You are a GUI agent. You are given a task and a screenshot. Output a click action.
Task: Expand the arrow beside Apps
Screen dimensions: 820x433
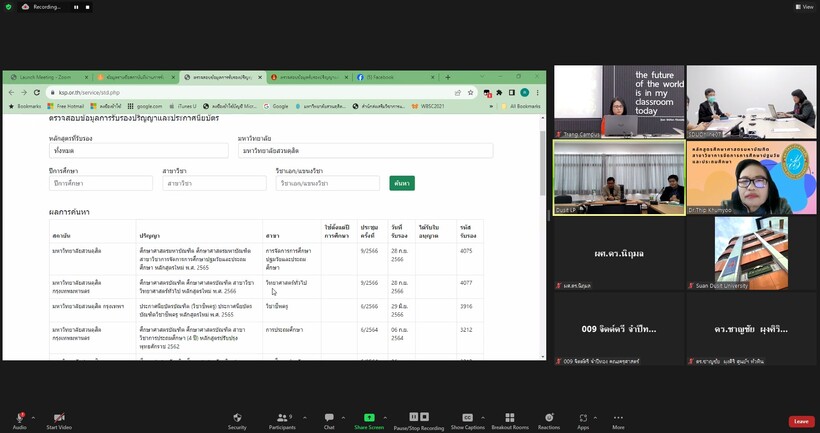(595, 418)
